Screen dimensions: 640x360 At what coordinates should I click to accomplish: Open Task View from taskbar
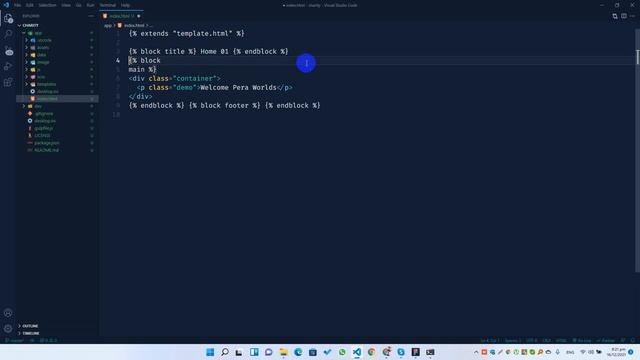(239, 352)
